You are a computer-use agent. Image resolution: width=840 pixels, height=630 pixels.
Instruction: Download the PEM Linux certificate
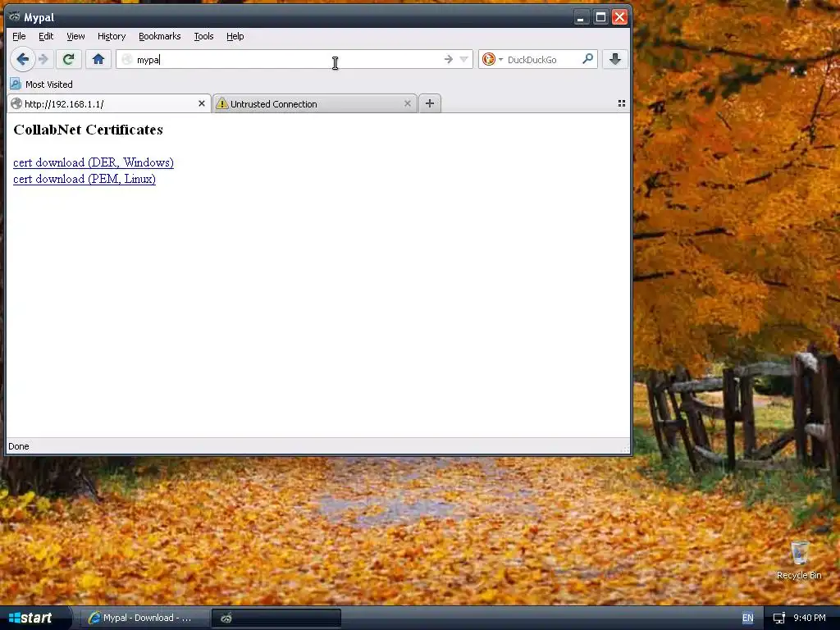click(84, 179)
